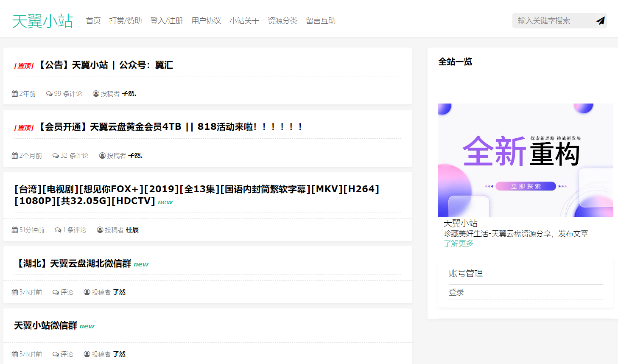Follow the 了解更多 link in sidebar

(x=459, y=244)
